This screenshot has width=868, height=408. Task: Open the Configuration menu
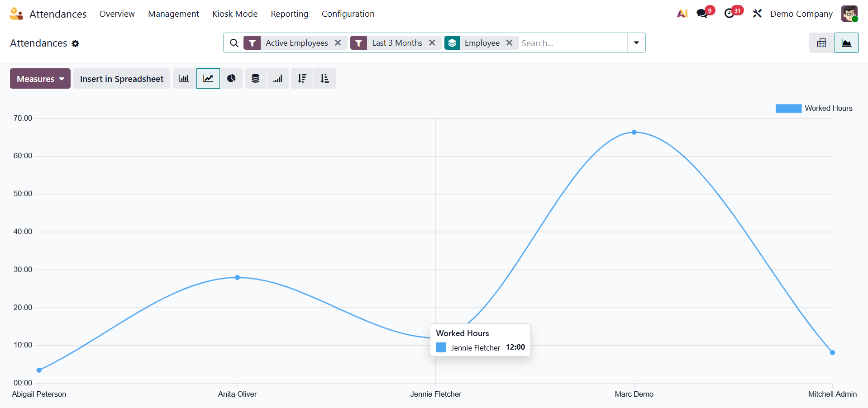click(348, 14)
